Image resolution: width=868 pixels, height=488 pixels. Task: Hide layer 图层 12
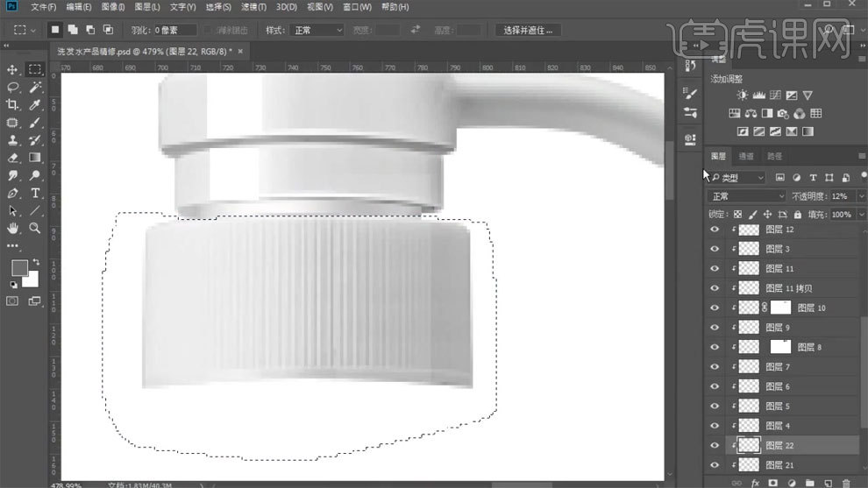point(715,230)
